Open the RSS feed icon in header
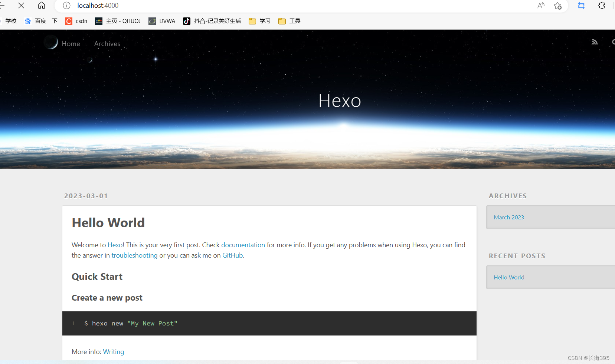Screen dimensions: 615x364 click(595, 42)
